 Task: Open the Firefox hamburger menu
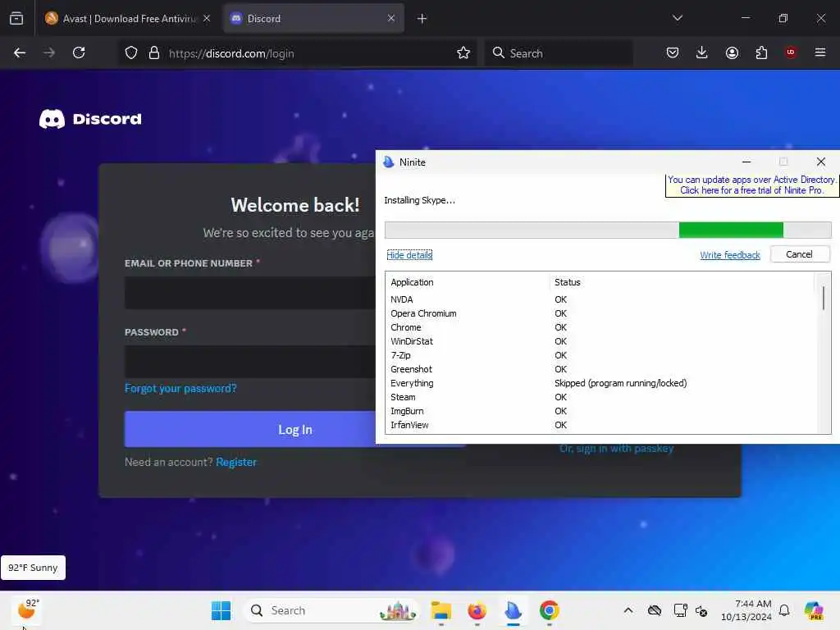pyautogui.click(x=820, y=52)
